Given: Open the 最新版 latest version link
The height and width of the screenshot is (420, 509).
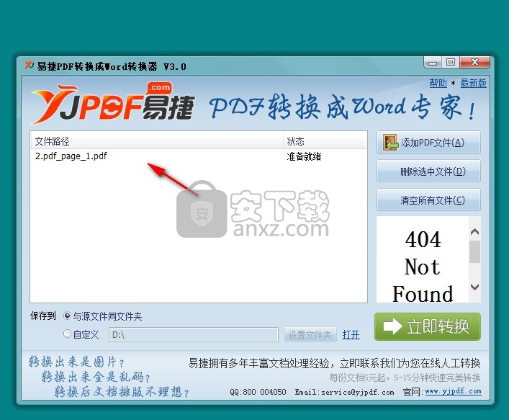Looking at the screenshot, I should [x=473, y=83].
